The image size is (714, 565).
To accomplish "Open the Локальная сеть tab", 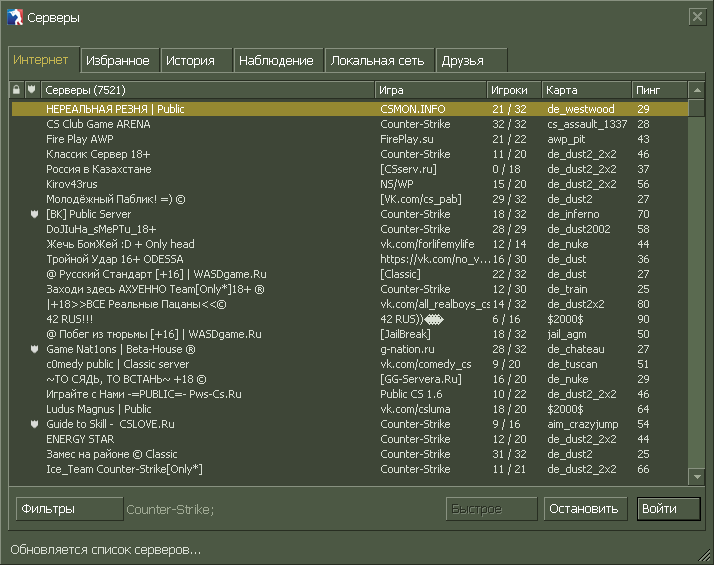I will click(380, 61).
